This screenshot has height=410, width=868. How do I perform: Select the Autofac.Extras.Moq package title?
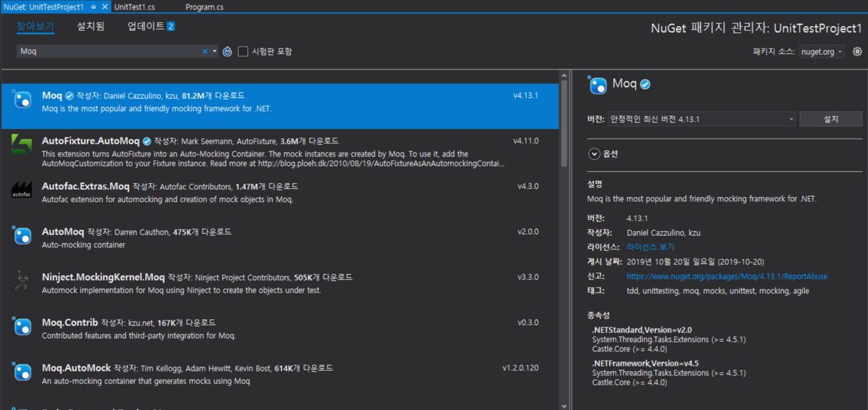click(86, 187)
